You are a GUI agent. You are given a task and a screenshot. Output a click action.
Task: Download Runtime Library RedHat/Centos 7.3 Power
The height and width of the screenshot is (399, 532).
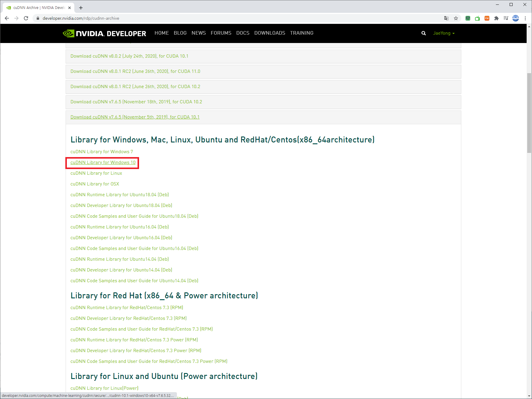pyautogui.click(x=134, y=340)
